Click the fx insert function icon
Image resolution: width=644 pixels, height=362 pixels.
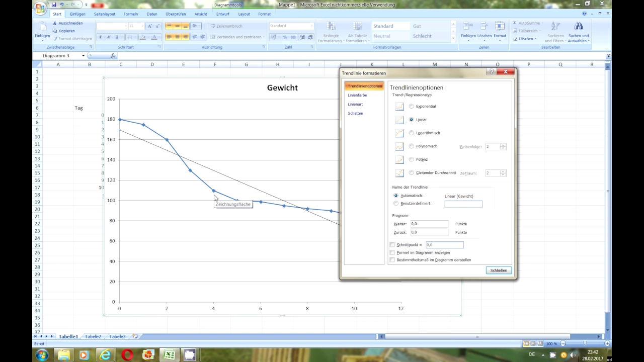(x=113, y=56)
